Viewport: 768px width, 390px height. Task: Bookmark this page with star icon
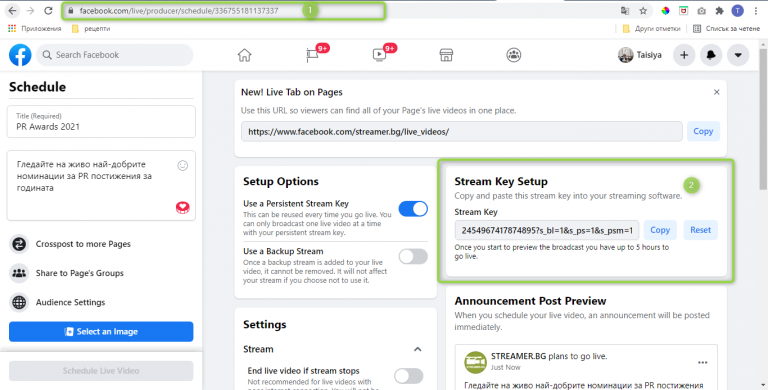point(643,11)
